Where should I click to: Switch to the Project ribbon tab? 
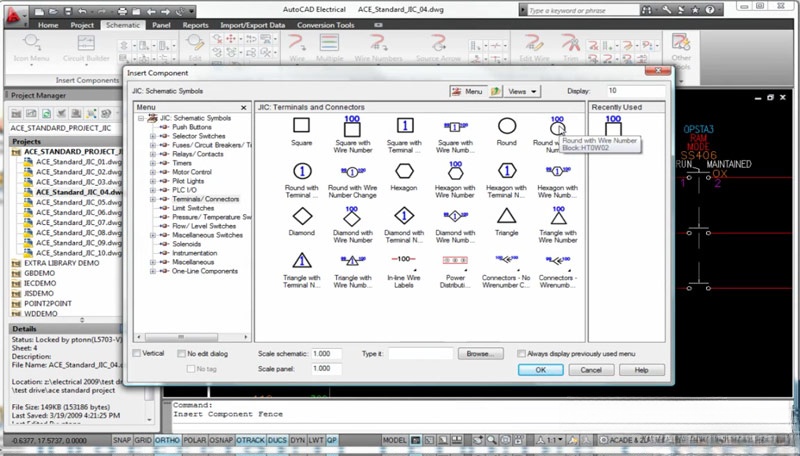[82, 25]
